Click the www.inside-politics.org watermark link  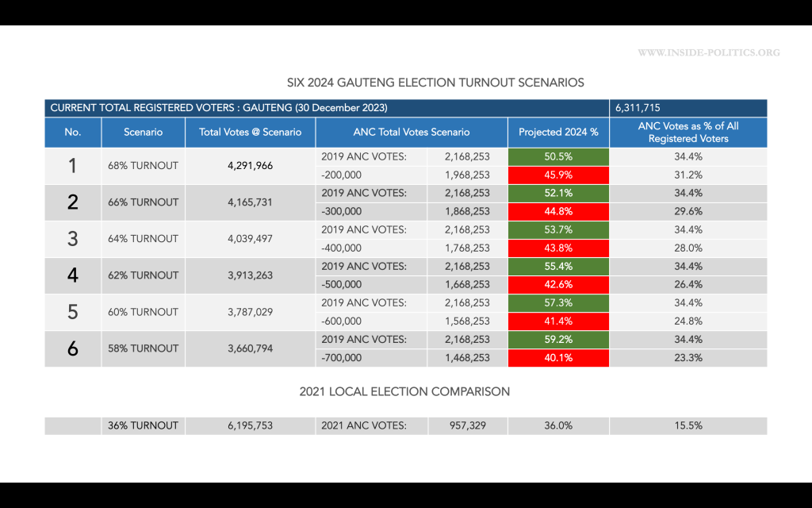pyautogui.click(x=708, y=53)
